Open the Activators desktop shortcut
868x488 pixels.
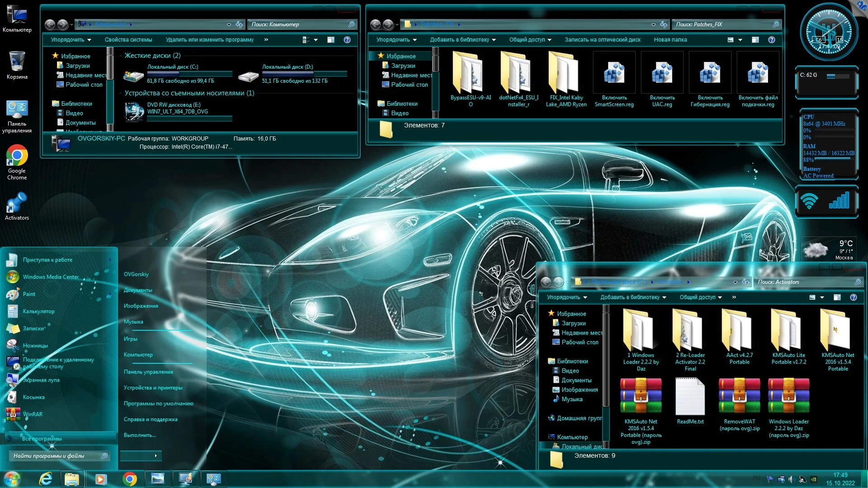point(17,203)
